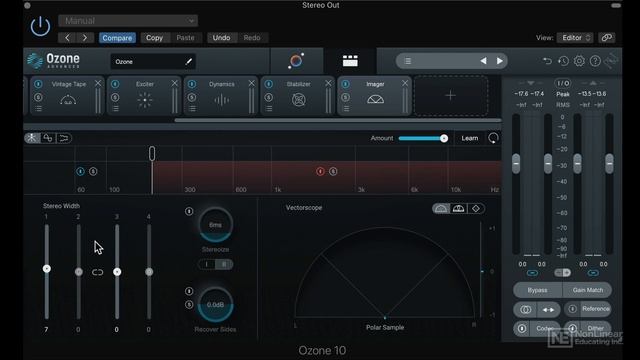640x360 pixels.
Task: Toggle Recover Sides power button
Action: [x=189, y=291]
